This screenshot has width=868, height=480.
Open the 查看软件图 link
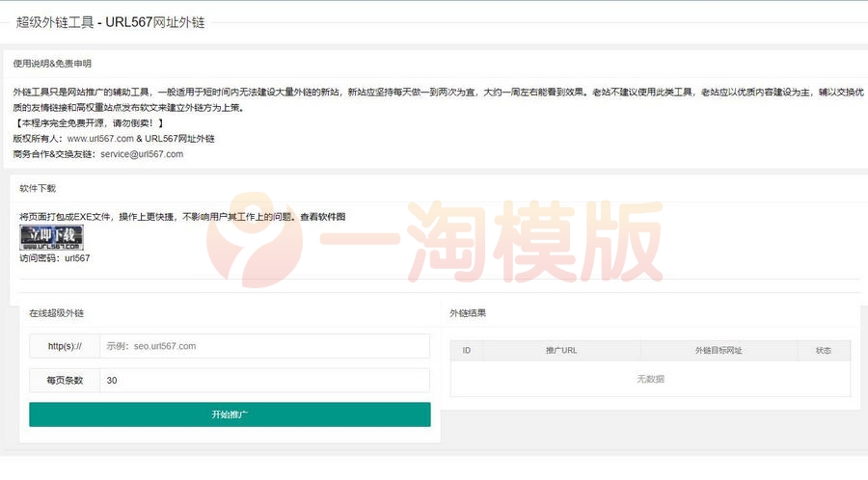coord(323,217)
